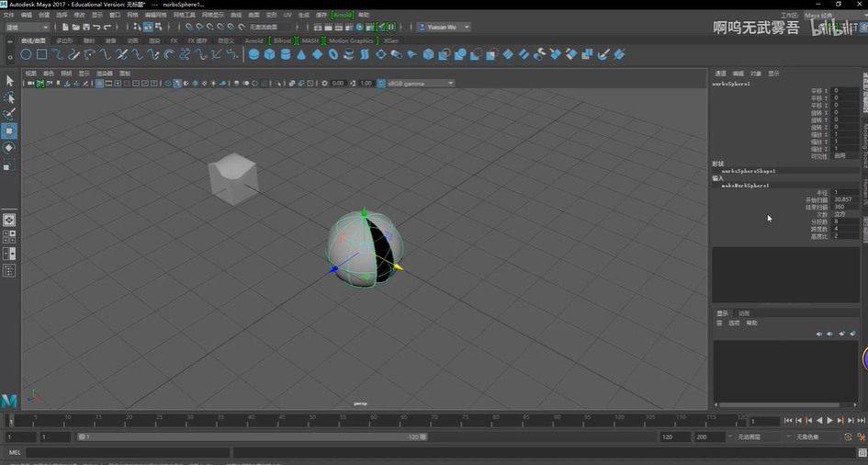Create a NURBS cube from the shelf

(270, 54)
